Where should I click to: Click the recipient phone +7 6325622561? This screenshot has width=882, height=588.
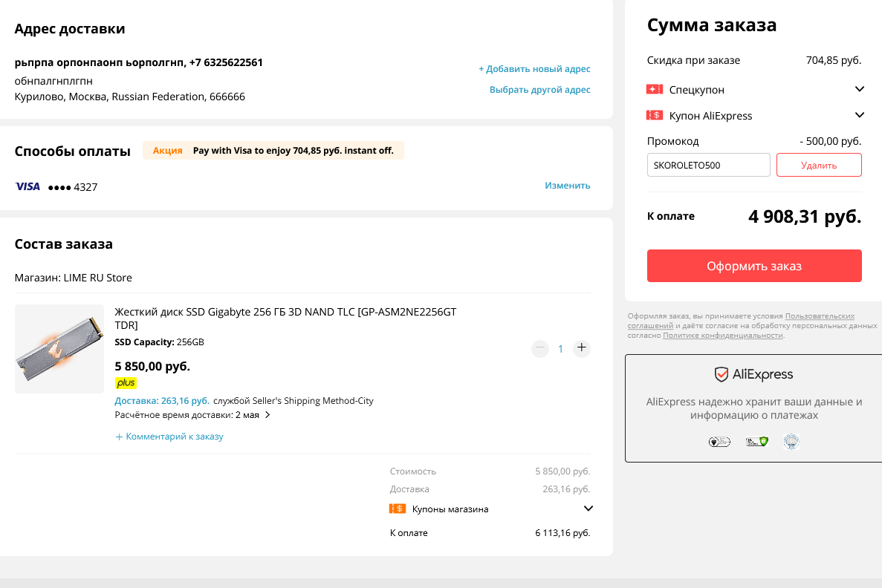click(226, 62)
